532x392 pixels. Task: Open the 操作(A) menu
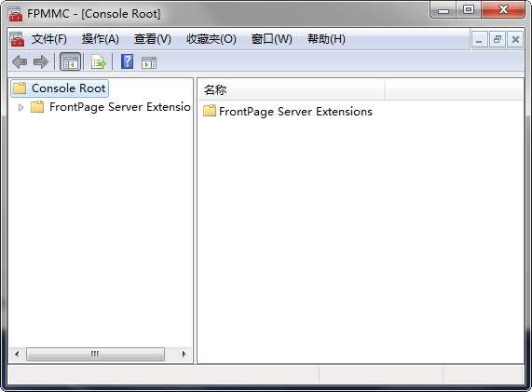pyautogui.click(x=100, y=39)
